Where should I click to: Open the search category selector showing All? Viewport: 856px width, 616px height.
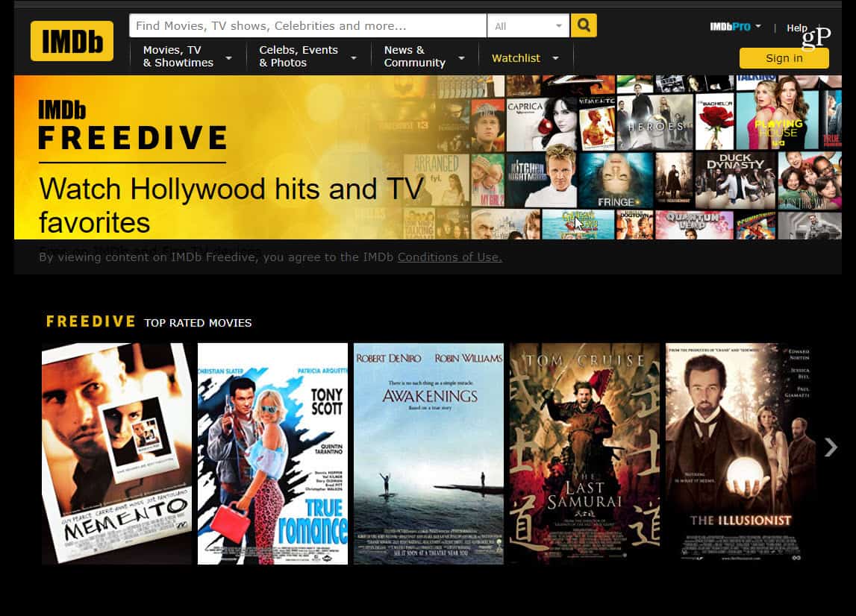coord(528,25)
